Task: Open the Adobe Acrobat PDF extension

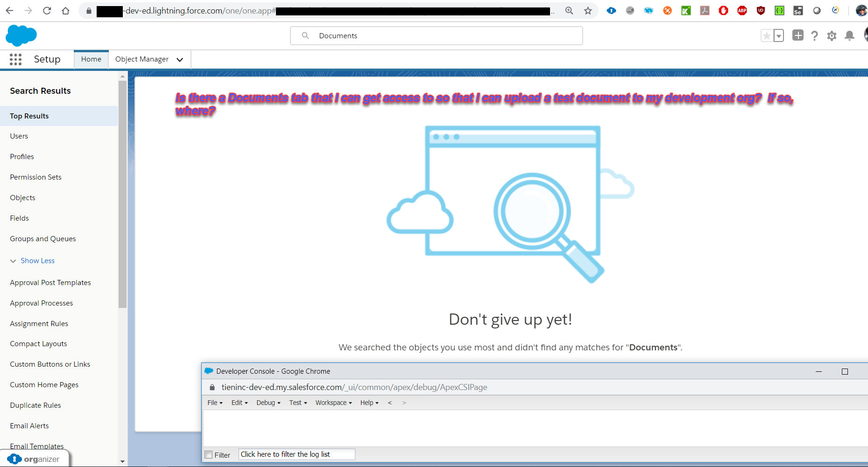Action: [705, 10]
